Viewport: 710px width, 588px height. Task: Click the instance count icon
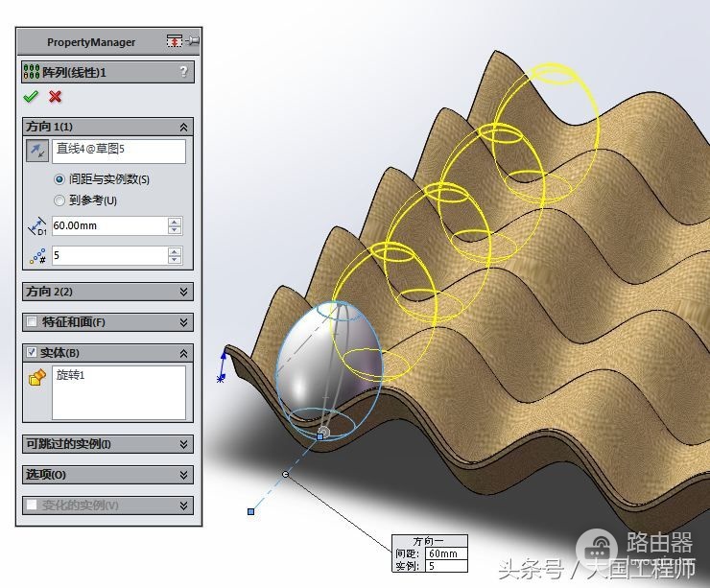click(x=37, y=256)
